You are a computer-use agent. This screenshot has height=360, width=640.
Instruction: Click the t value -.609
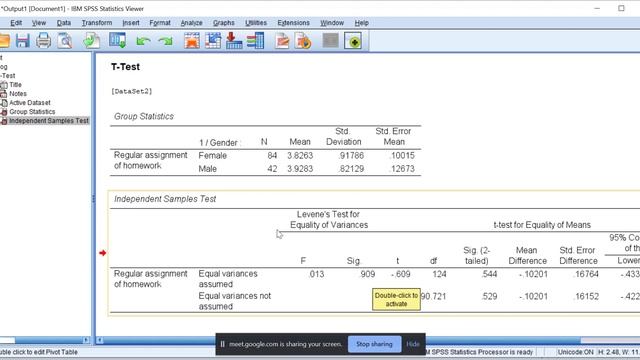click(x=400, y=274)
